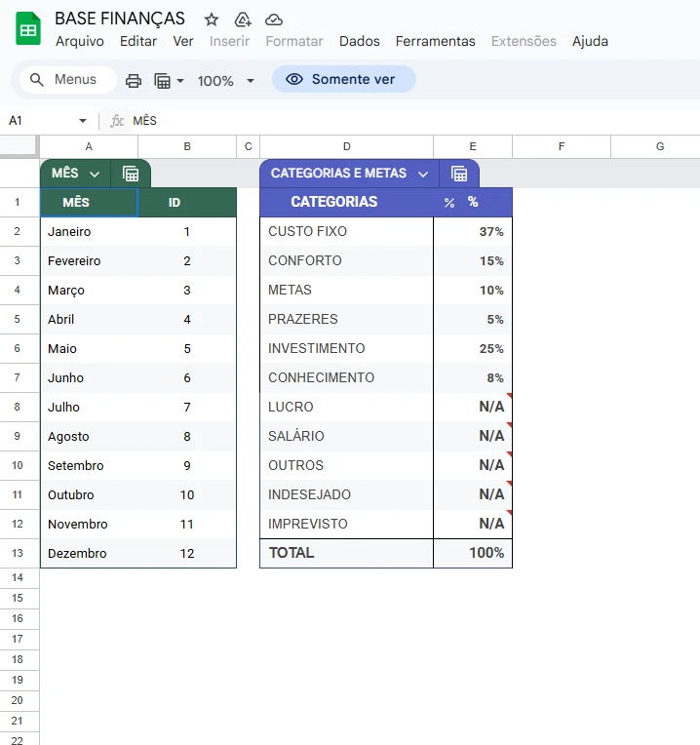Open the Ferramentas menu
This screenshot has width=700, height=745.
point(435,41)
